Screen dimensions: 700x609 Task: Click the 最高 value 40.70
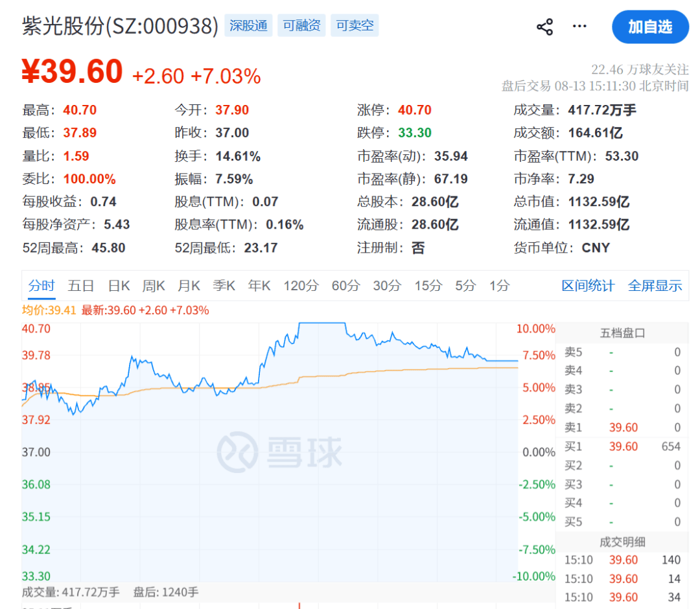[x=80, y=110]
